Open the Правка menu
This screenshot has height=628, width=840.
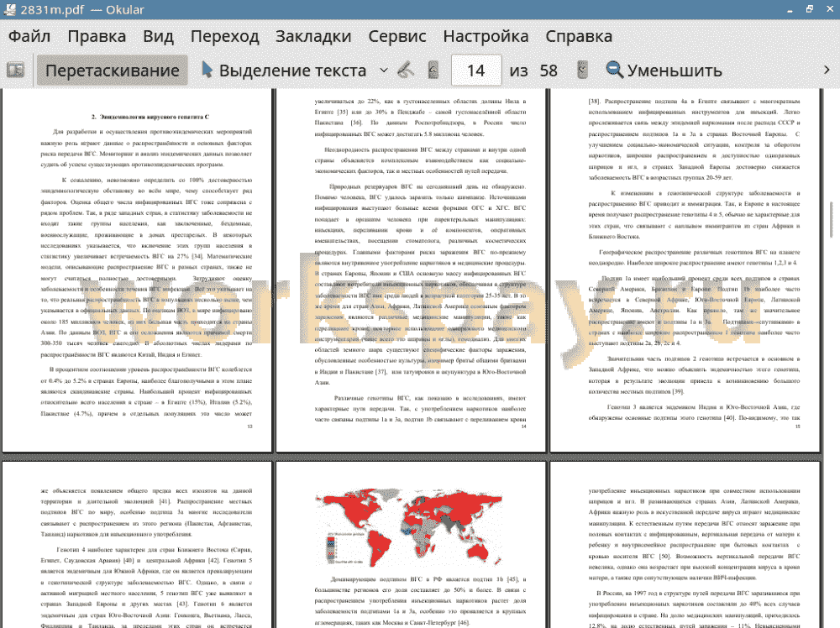pyautogui.click(x=97, y=36)
